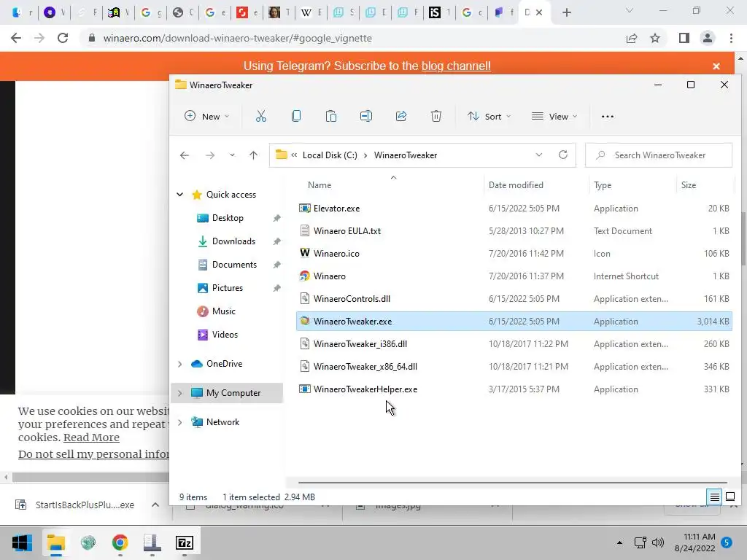
Task: Click the Chrome share page icon
Action: (632, 38)
